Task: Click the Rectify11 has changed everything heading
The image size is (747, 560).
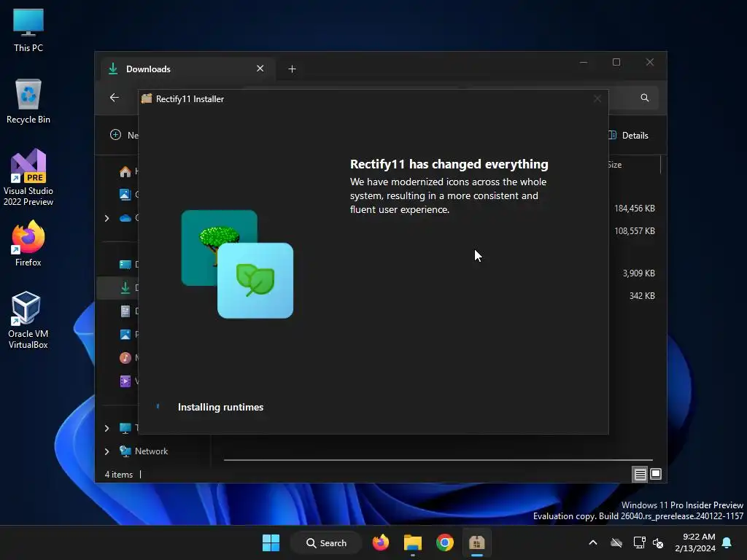Action: coord(449,164)
